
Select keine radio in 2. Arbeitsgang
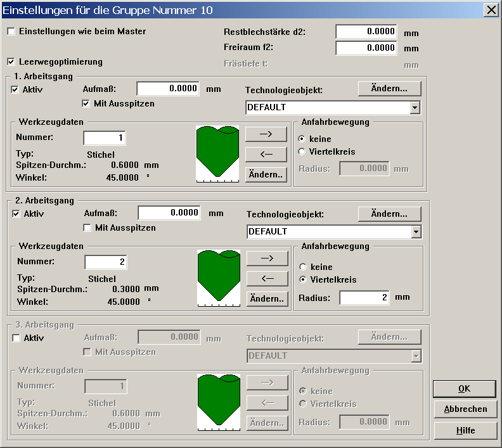[x=303, y=267]
